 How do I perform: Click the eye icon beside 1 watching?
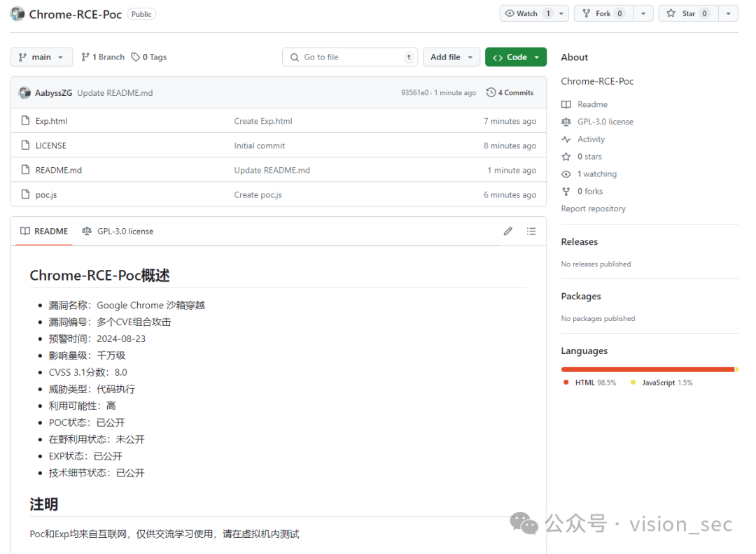point(566,174)
